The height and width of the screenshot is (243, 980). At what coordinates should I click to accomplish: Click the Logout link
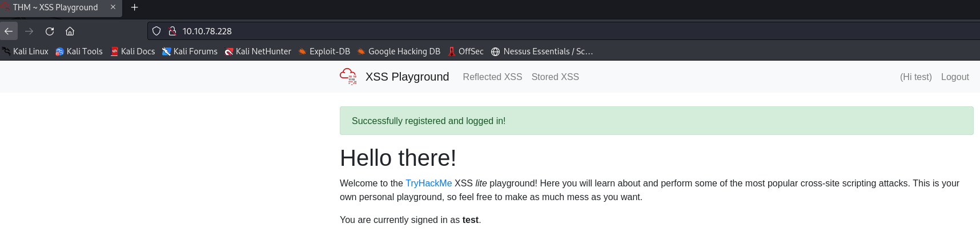click(x=955, y=77)
